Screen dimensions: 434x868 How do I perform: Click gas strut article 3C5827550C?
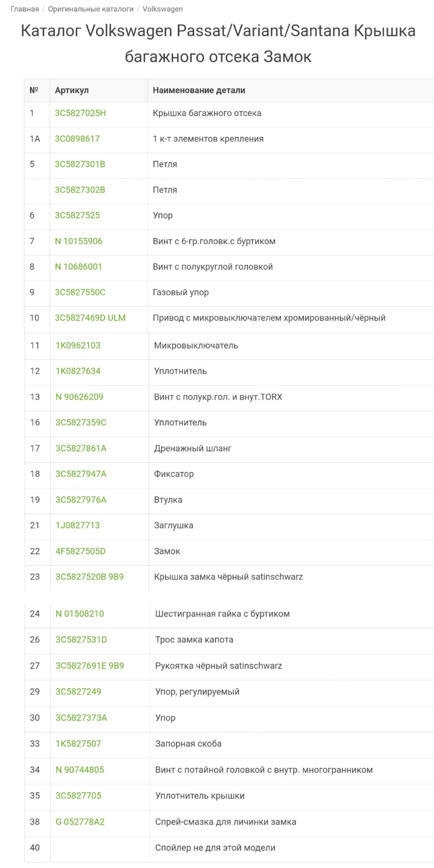tap(80, 292)
